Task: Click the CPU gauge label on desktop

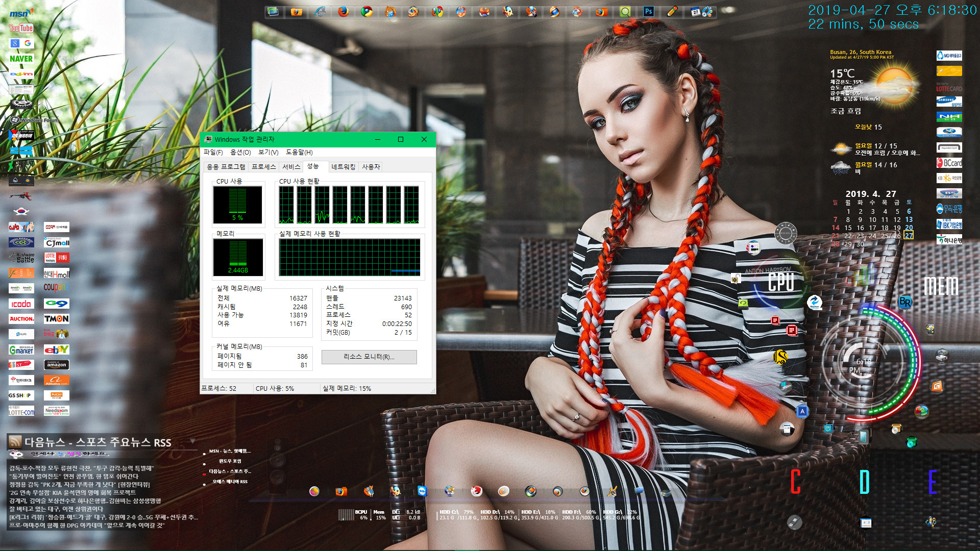Action: (x=781, y=282)
